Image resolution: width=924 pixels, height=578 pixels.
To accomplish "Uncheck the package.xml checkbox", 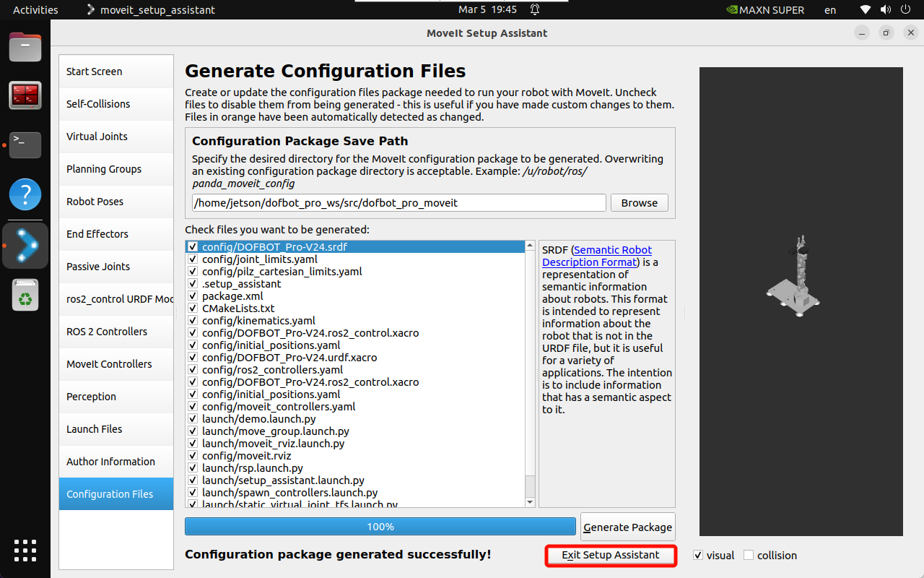I will tap(193, 296).
